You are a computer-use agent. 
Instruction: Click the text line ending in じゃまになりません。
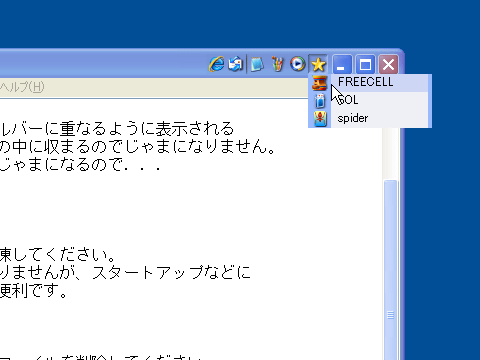(138, 146)
